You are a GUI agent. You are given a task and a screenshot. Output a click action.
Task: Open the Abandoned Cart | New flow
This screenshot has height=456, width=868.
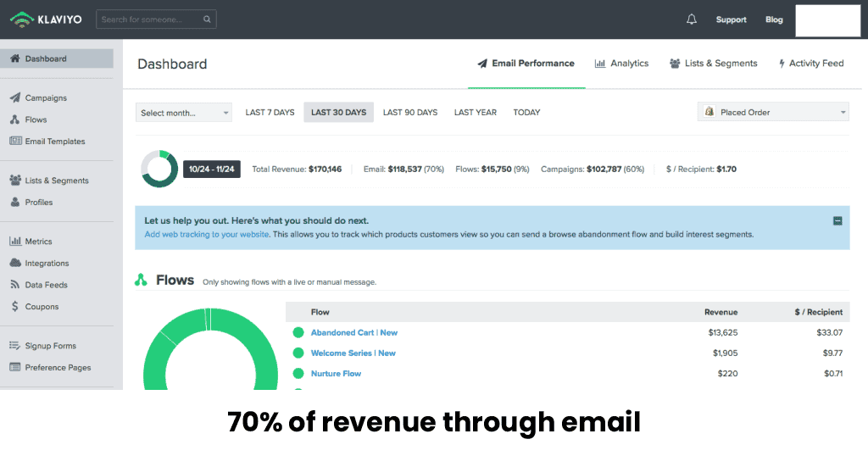point(354,332)
